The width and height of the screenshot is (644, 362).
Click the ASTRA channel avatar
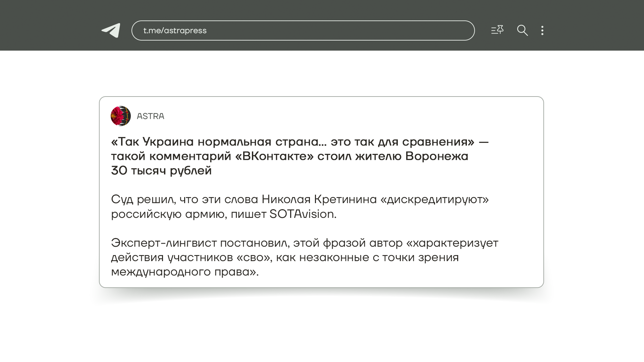[x=120, y=116]
